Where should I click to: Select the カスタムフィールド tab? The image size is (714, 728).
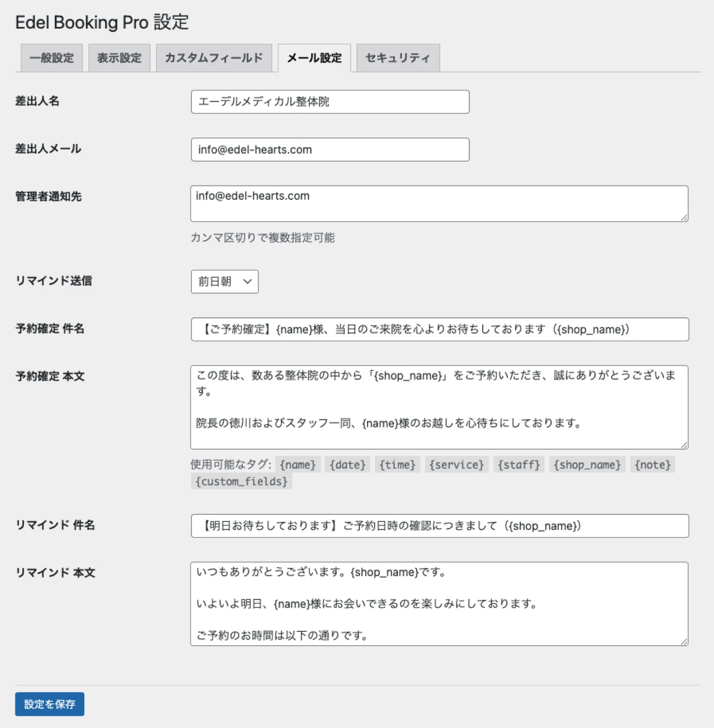pyautogui.click(x=213, y=58)
